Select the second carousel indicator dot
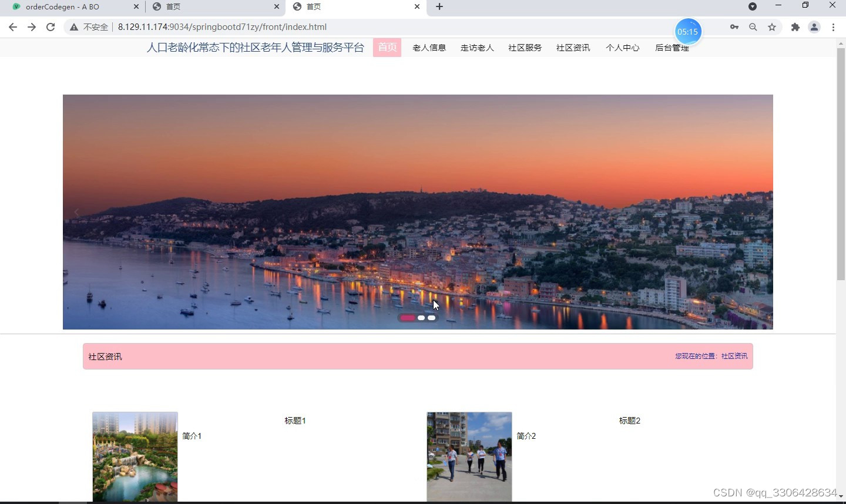The image size is (846, 504). pyautogui.click(x=421, y=318)
